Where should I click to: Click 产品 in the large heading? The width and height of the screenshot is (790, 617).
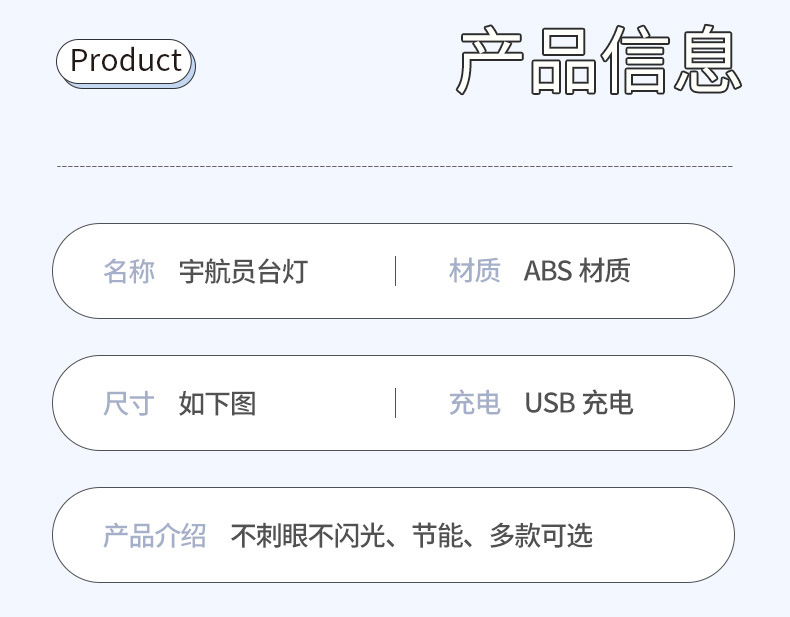point(527,63)
